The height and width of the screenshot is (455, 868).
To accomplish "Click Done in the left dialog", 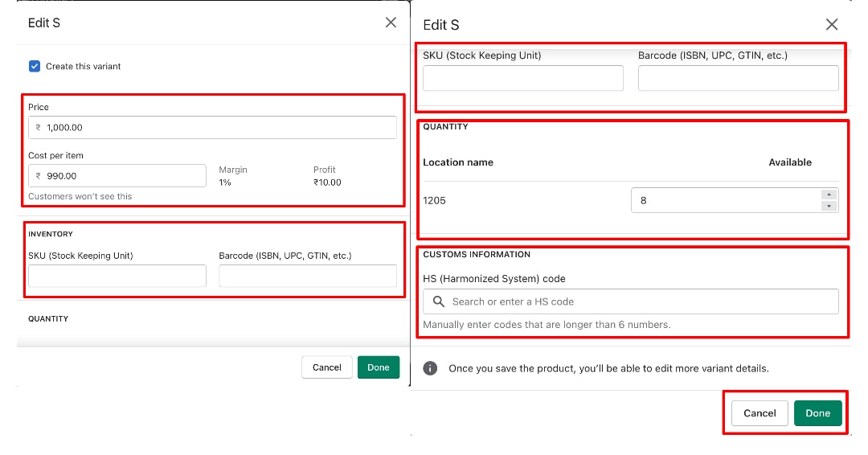I will pos(379,367).
